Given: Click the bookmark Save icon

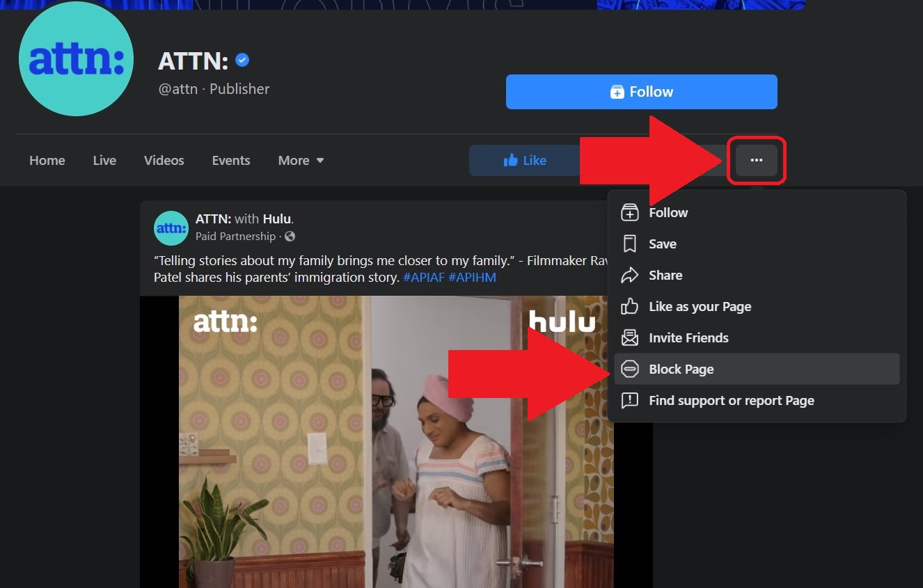Looking at the screenshot, I should click(x=630, y=244).
